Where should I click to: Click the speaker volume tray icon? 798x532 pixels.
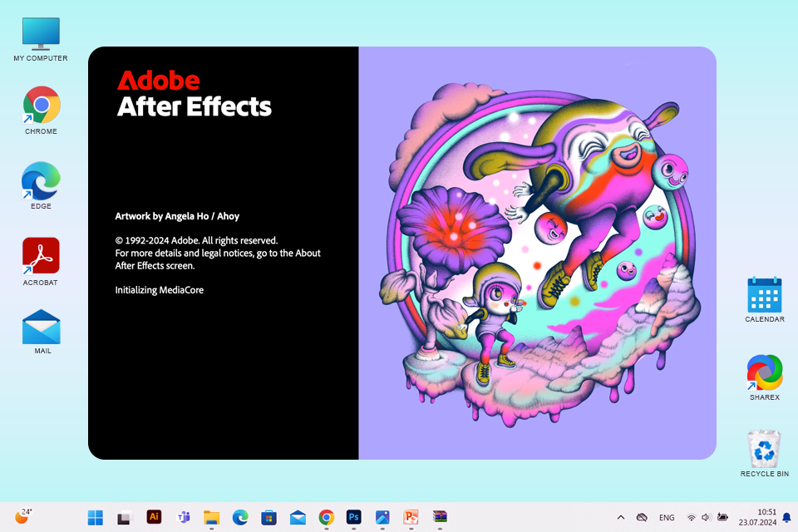click(706, 518)
